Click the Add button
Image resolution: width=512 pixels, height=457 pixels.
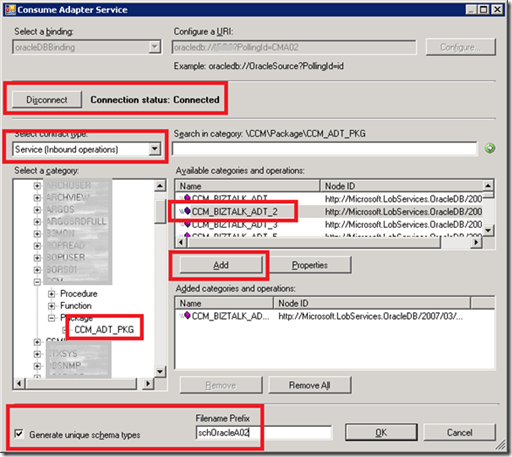(221, 265)
